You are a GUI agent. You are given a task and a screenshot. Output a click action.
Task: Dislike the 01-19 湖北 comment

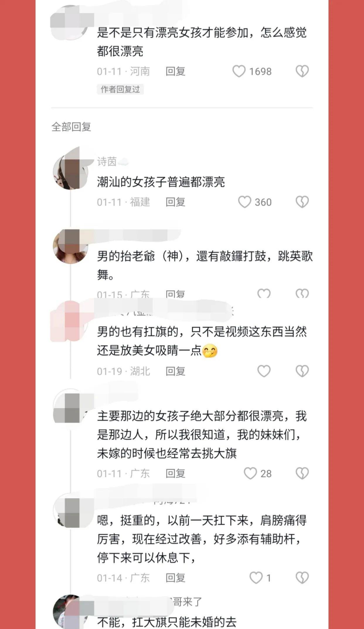coord(302,371)
